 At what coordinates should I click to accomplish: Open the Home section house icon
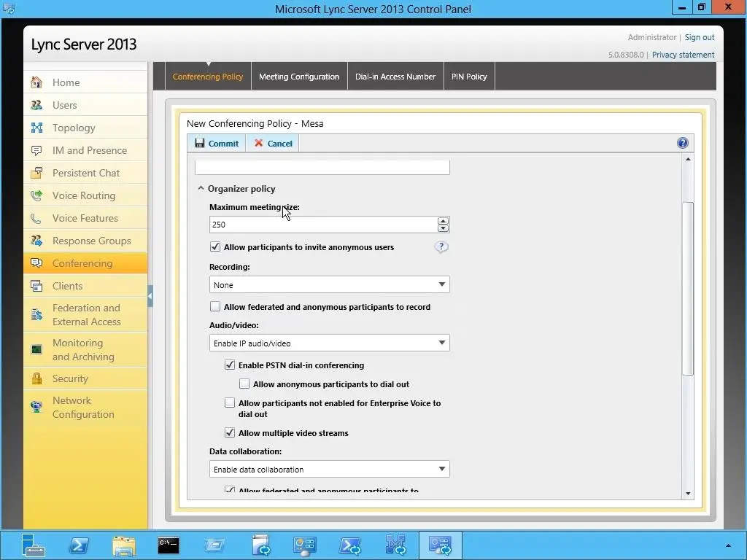point(36,82)
